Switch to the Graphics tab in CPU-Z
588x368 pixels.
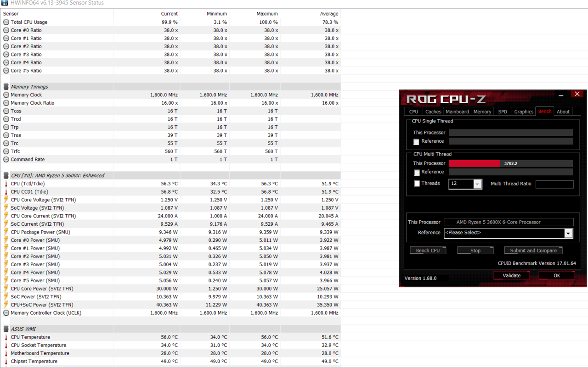tap(524, 112)
